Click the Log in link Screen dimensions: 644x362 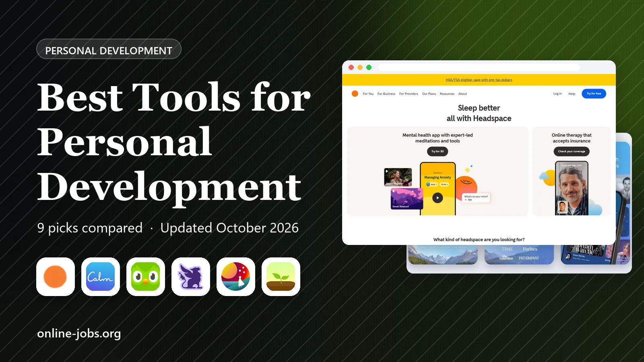557,94
